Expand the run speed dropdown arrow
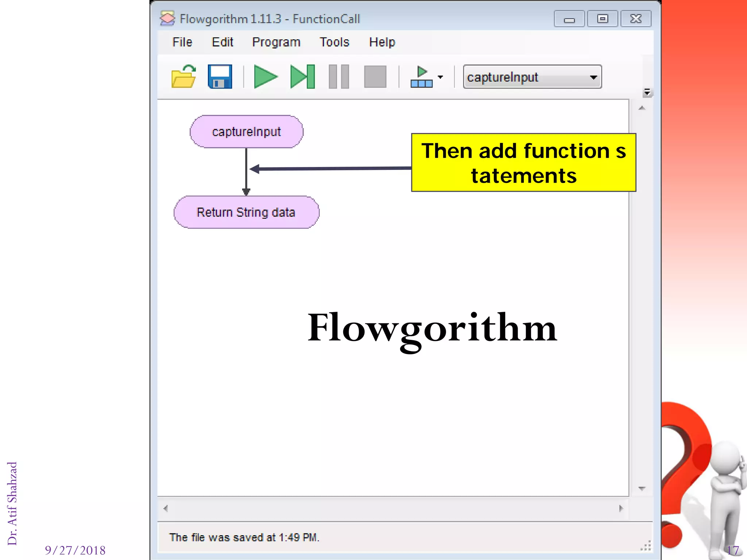 (x=440, y=77)
